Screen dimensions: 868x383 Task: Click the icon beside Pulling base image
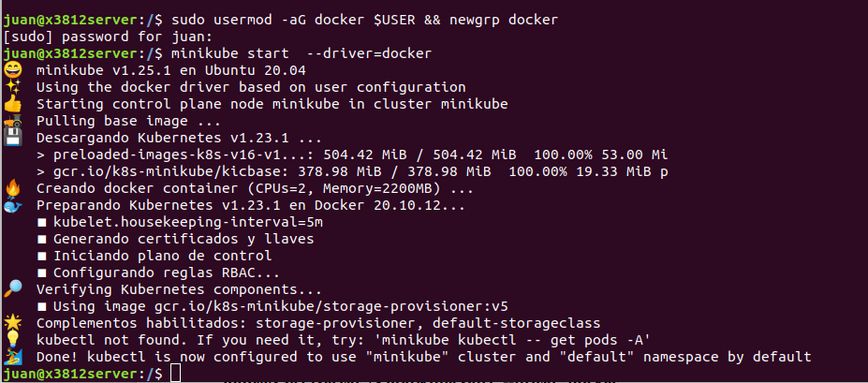(13, 121)
